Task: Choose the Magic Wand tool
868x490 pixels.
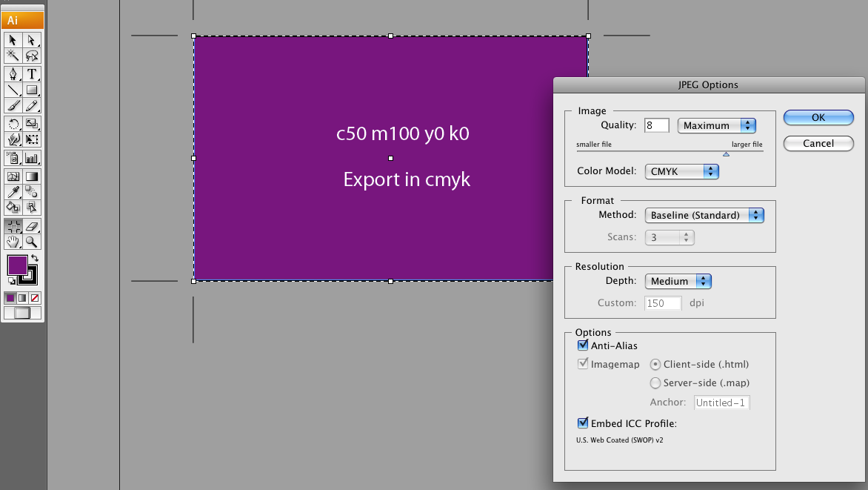Action: tap(13, 56)
